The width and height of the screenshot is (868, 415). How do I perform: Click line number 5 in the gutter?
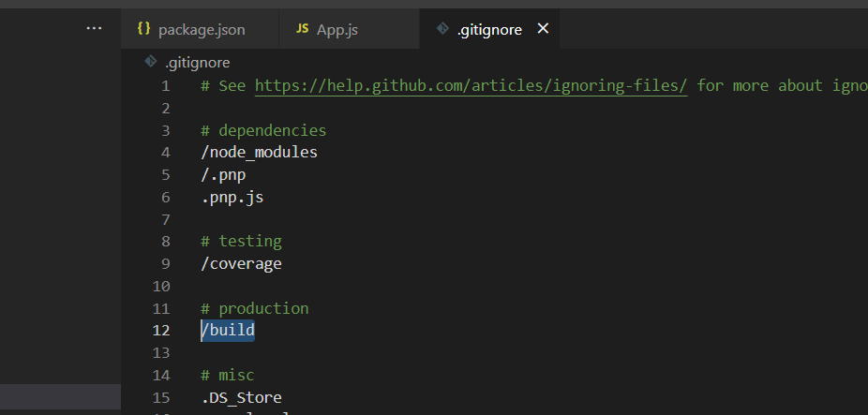[x=166, y=175]
